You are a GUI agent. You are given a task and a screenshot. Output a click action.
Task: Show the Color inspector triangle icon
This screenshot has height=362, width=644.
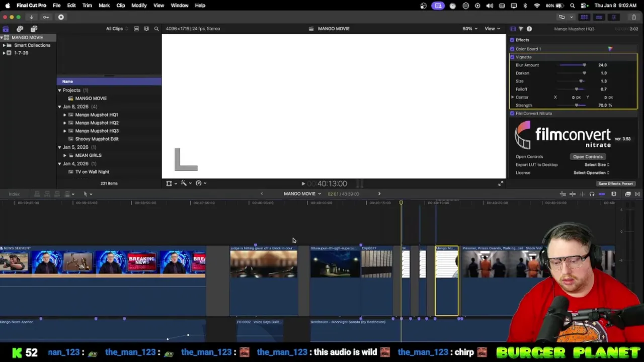[x=521, y=29]
